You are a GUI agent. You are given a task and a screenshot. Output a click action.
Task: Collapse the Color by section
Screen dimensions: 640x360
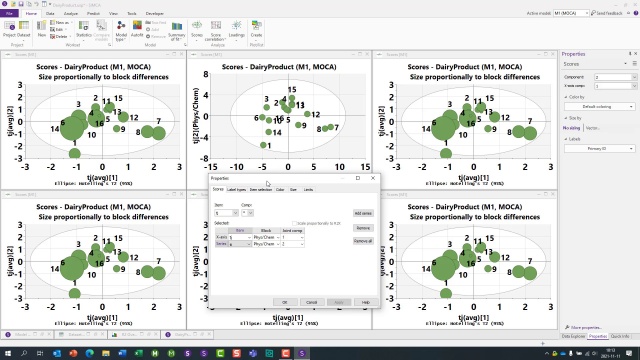[x=566, y=97]
